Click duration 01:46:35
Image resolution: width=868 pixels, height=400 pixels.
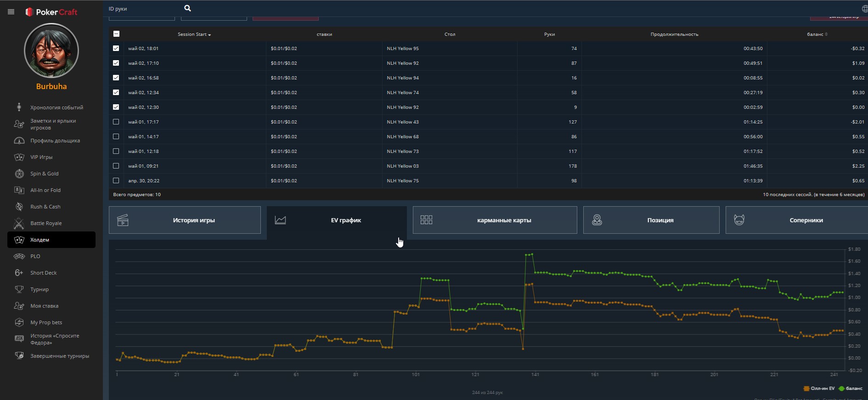[753, 166]
